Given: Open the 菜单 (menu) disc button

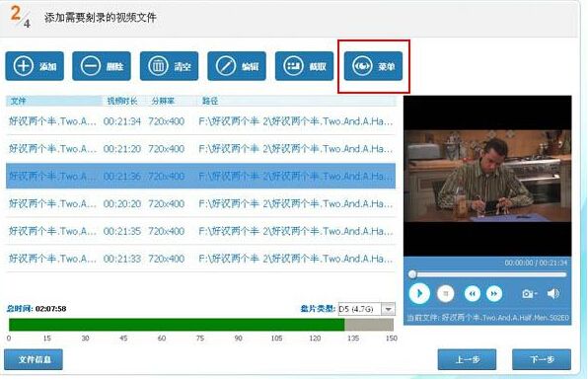Looking at the screenshot, I should (373, 66).
